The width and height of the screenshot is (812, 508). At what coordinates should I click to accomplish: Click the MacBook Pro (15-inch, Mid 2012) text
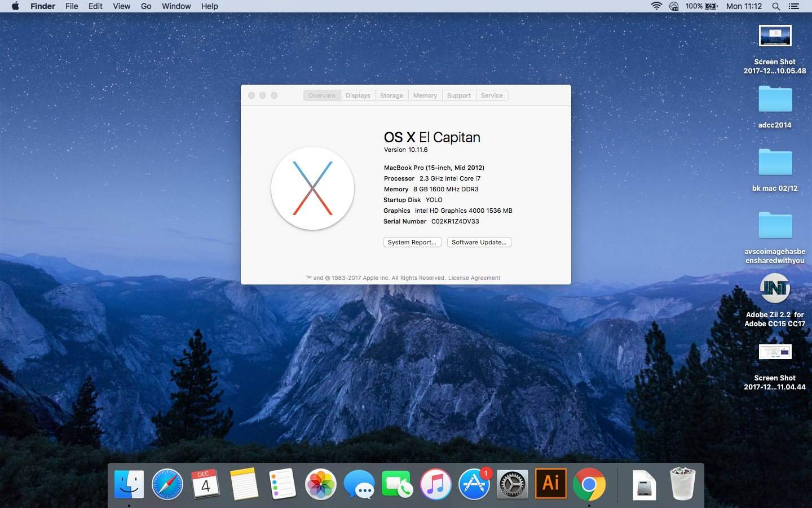tap(434, 168)
